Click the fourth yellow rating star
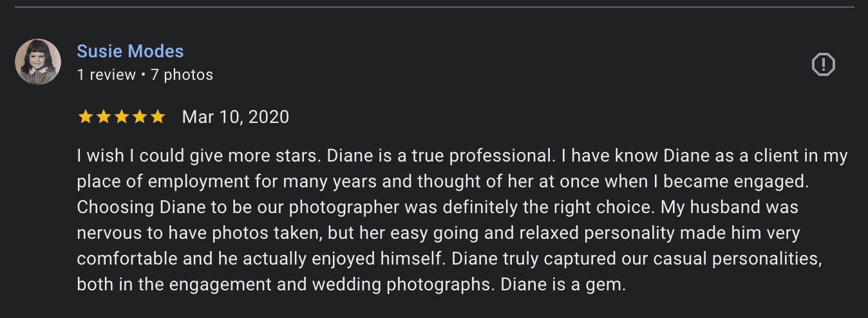The height and width of the screenshot is (318, 868). [139, 117]
